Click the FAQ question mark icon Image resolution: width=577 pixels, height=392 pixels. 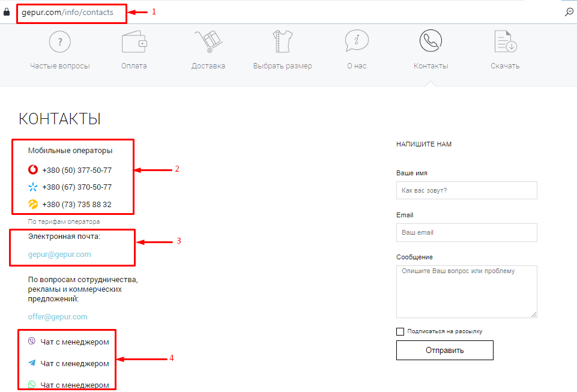tap(59, 41)
